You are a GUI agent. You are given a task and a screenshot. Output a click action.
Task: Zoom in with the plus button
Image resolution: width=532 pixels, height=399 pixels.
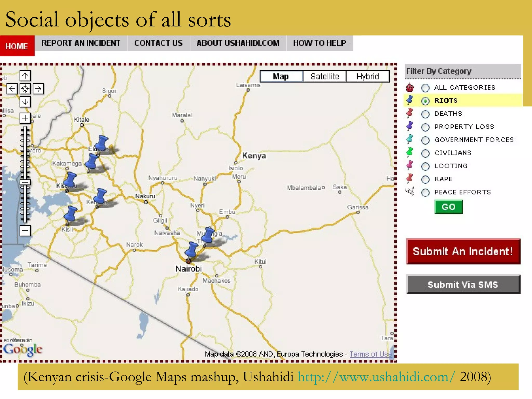[x=25, y=118]
